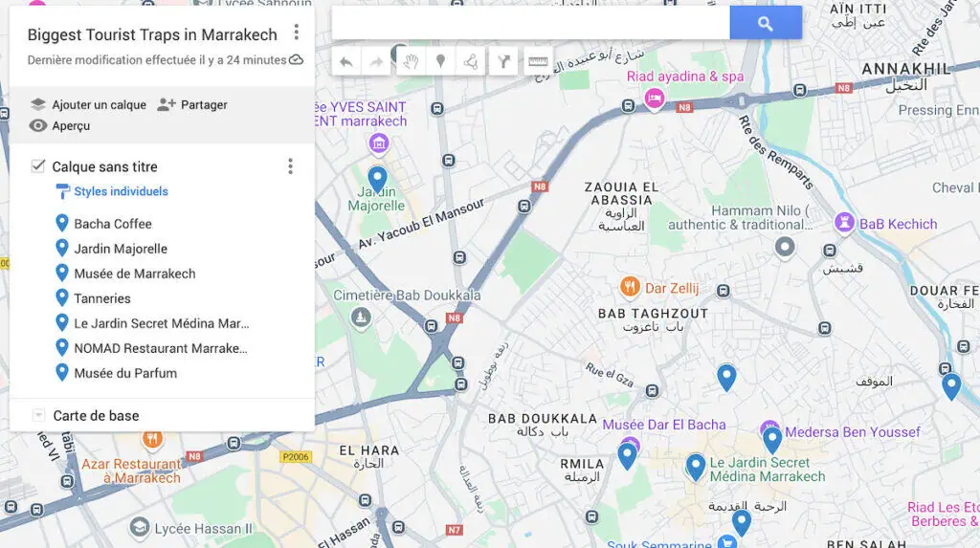Viewport: 980px width, 548px height.
Task: Open Aperçu preview
Action: (60, 125)
